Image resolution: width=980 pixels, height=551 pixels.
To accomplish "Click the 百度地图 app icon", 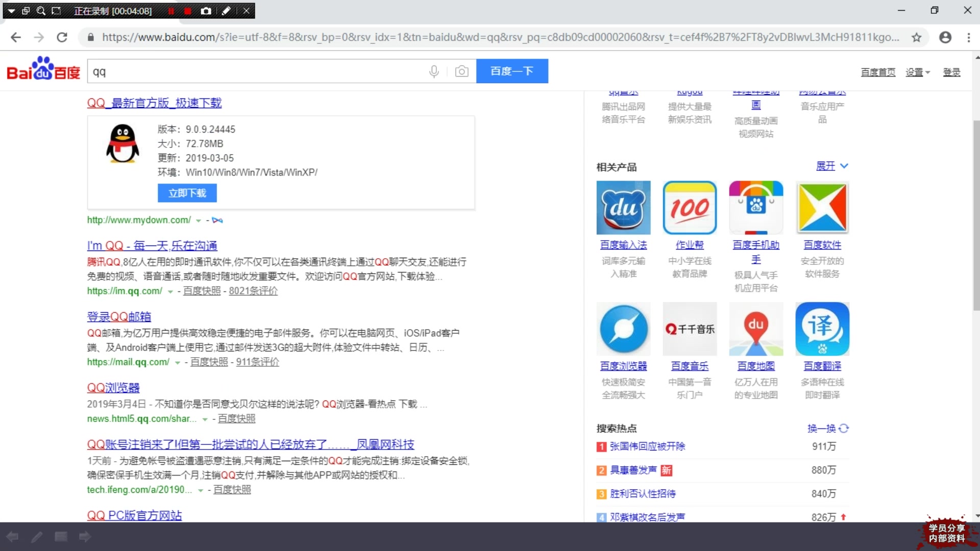I will tap(756, 329).
